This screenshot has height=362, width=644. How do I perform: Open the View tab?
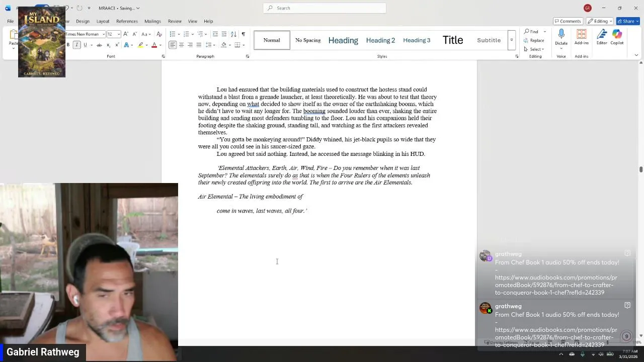point(192,21)
